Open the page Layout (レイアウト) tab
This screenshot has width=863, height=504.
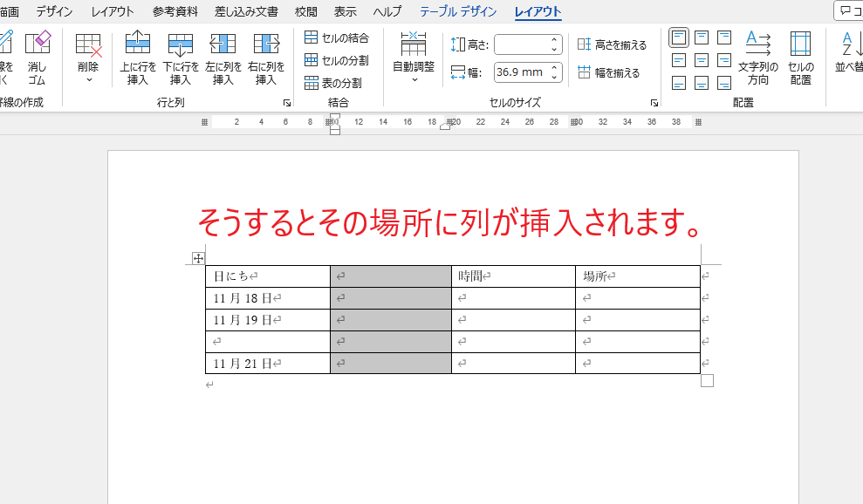[113, 11]
